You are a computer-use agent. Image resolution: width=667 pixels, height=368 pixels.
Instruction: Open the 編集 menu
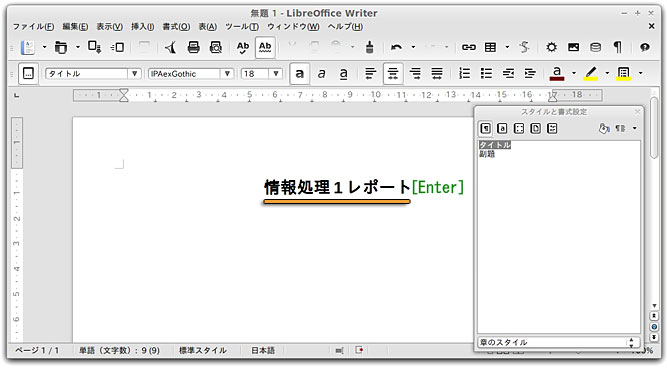pos(75,27)
